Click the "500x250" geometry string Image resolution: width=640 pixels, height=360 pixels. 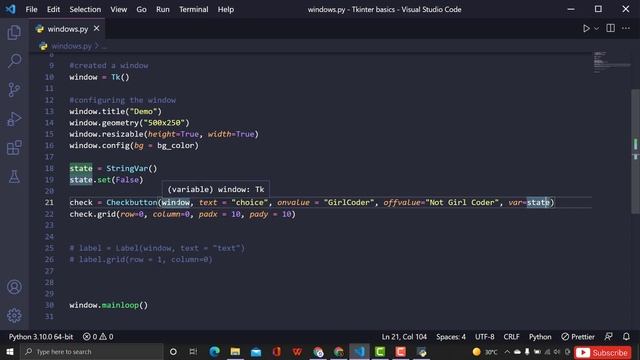(x=164, y=122)
